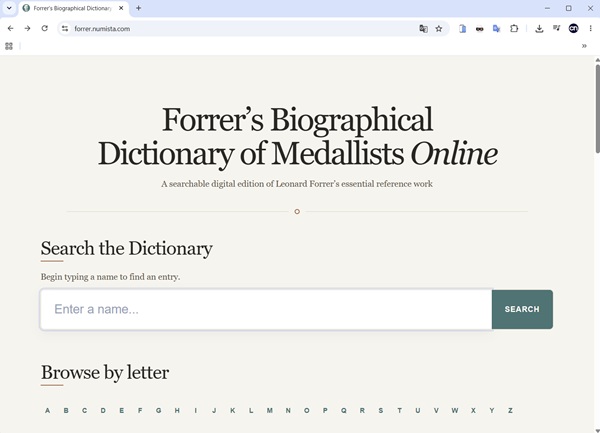Screen dimensions: 600x433
Task: Click the SEARCH button
Action: [522, 309]
